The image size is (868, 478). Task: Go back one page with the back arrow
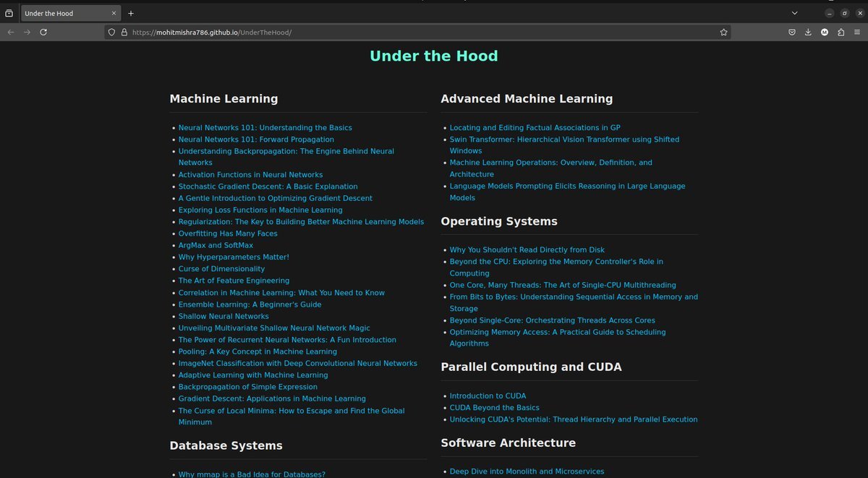pyautogui.click(x=10, y=32)
